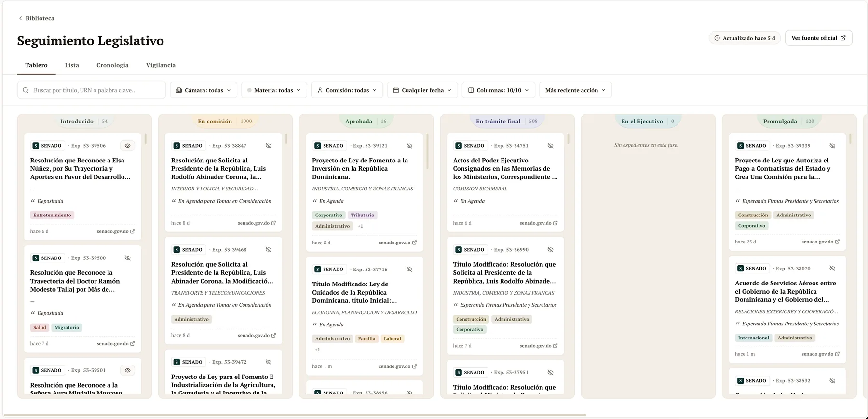The image size is (868, 419).
Task: Click the horizontal board scrollbar
Action: tap(294, 415)
